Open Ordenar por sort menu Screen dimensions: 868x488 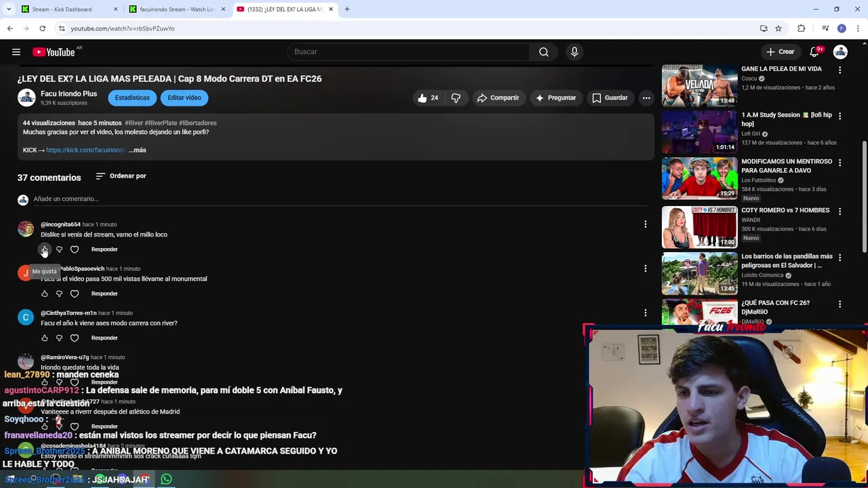121,176
